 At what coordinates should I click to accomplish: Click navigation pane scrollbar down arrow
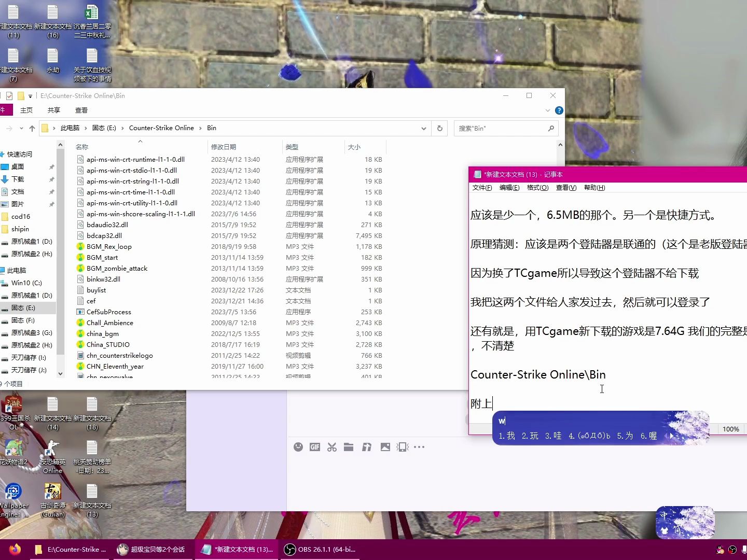pos(60,373)
